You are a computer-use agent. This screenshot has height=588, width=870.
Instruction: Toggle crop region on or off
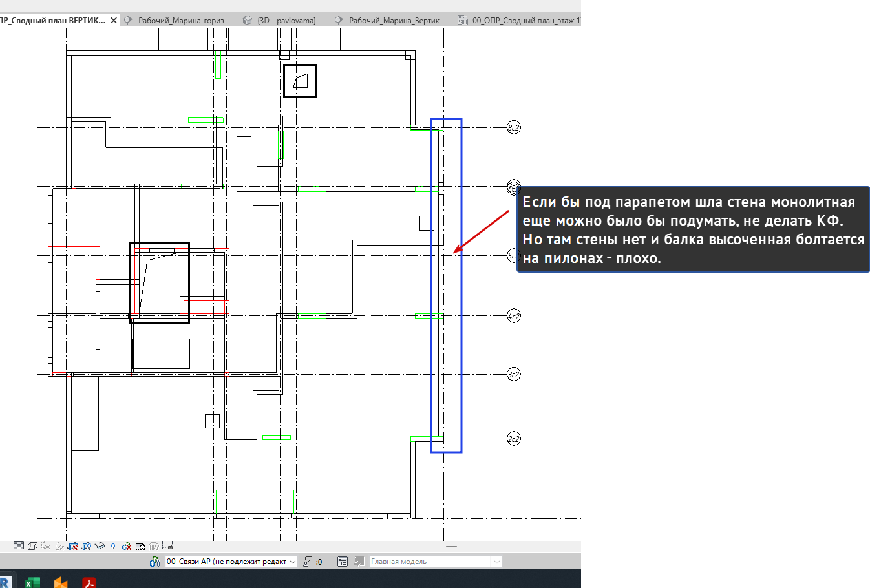click(73, 546)
